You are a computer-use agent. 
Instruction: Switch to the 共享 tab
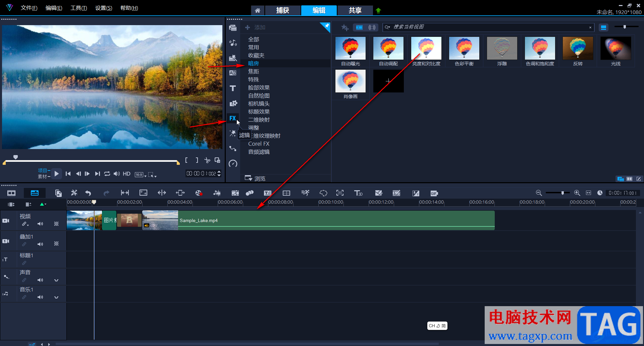point(355,10)
